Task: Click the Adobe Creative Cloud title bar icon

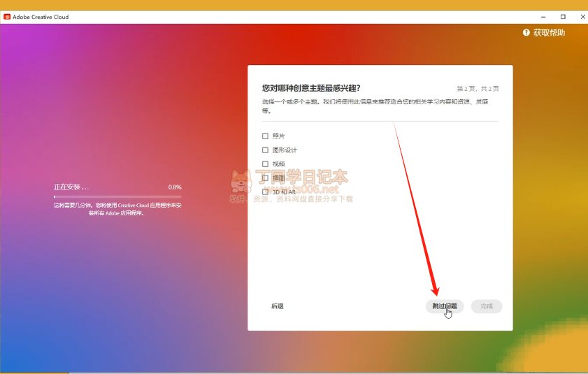Action: point(7,17)
